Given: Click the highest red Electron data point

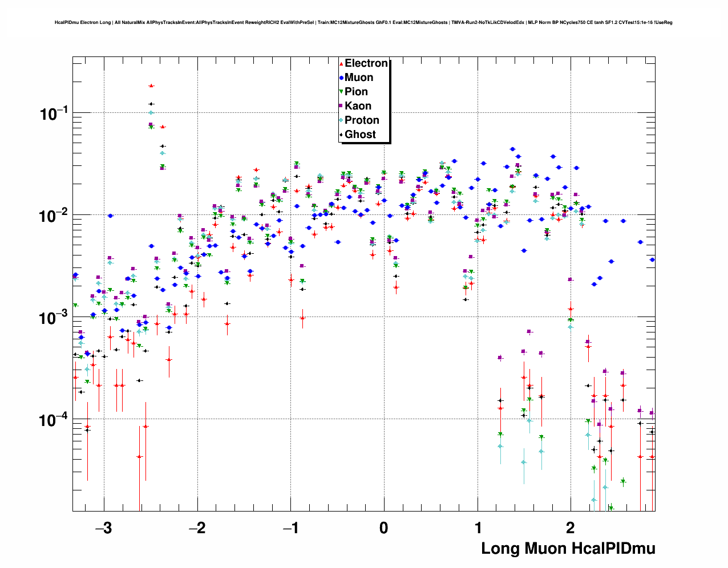Looking at the screenshot, I should [151, 86].
